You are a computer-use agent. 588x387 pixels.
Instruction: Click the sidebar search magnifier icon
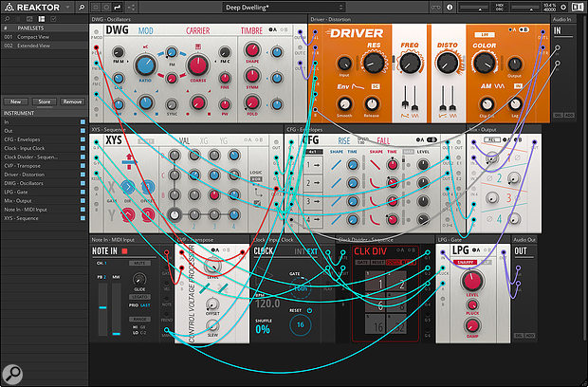tap(8, 19)
